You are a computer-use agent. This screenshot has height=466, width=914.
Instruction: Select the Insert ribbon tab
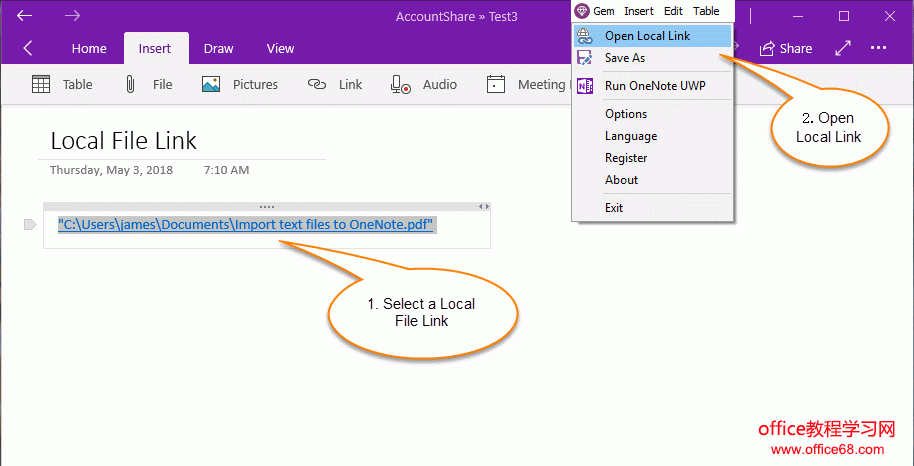155,49
